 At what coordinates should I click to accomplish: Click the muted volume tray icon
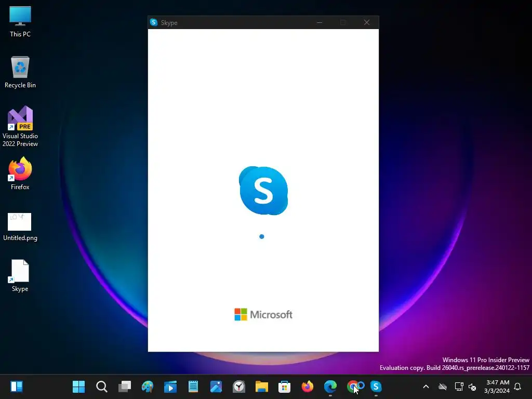[472, 387]
